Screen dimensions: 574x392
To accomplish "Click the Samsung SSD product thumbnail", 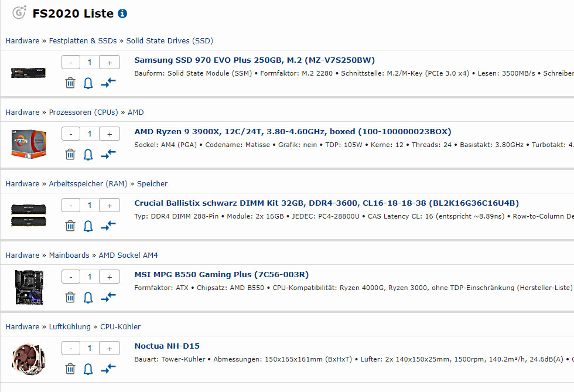I will tap(29, 73).
